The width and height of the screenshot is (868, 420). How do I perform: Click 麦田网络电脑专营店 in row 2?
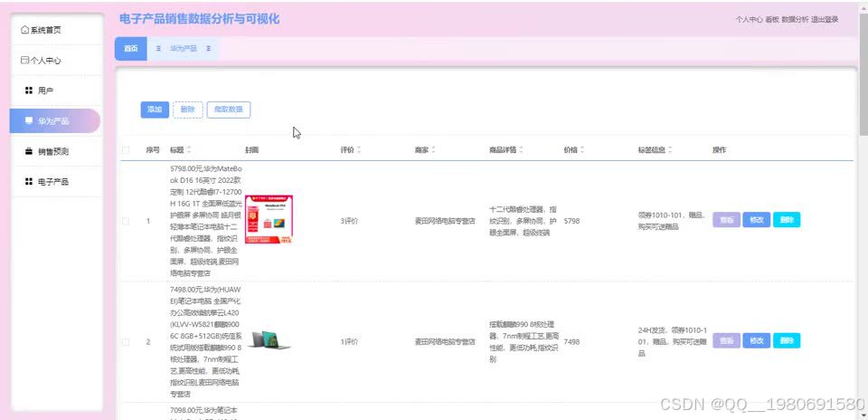point(445,342)
